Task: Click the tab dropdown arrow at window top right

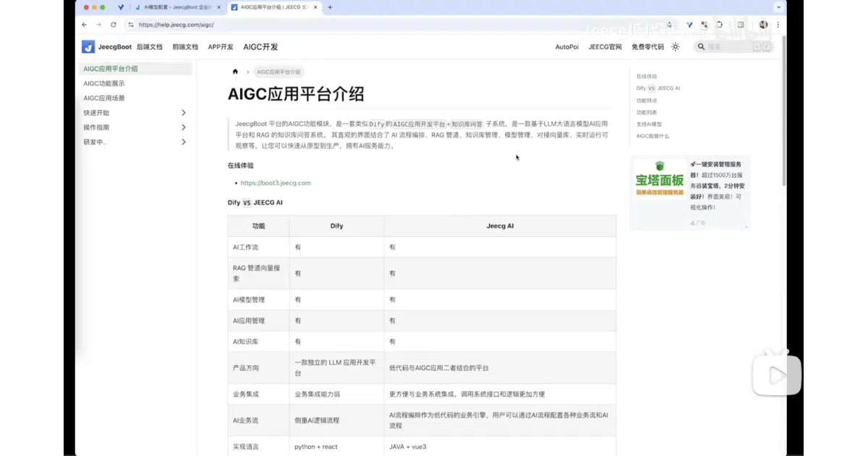Action: (778, 7)
